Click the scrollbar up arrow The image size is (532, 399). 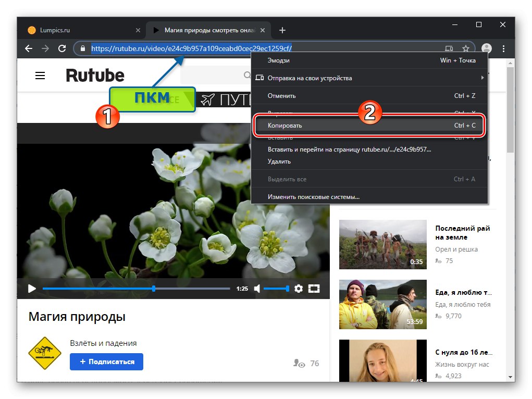point(510,63)
